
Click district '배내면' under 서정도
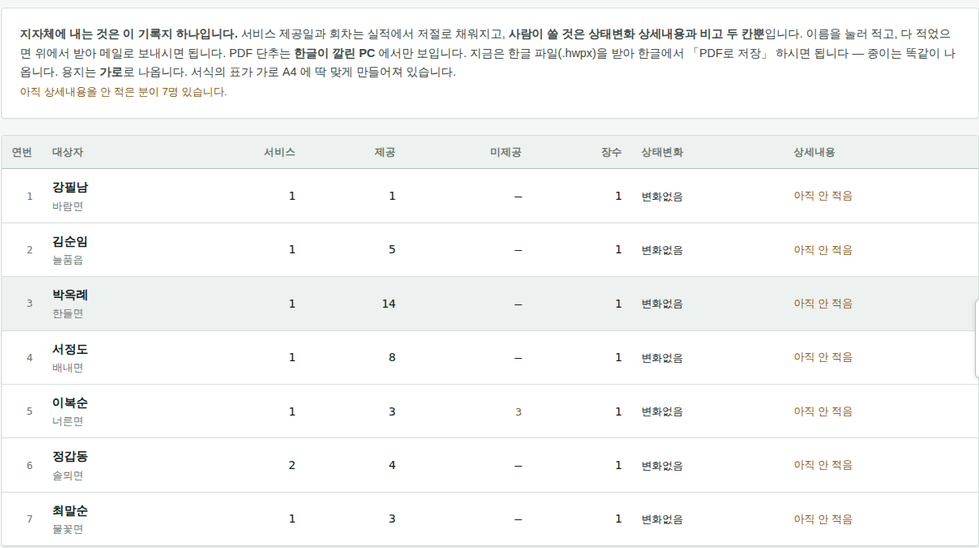point(67,368)
